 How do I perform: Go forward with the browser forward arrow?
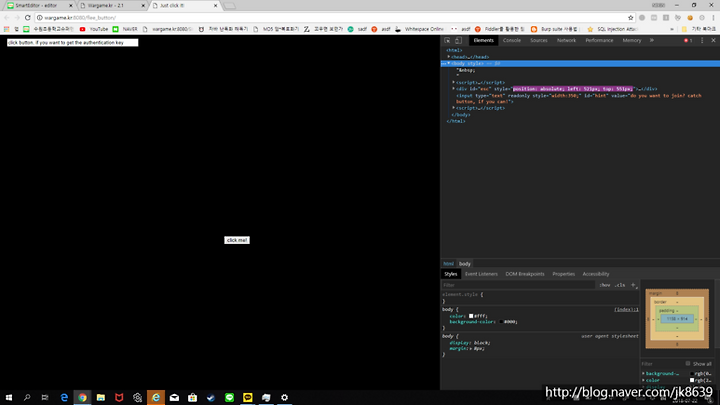(17, 17)
